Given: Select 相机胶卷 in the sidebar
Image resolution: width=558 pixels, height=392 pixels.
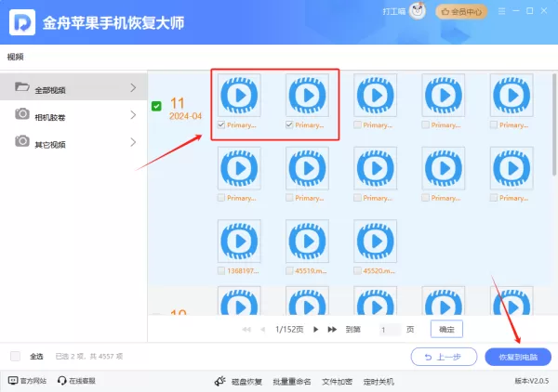Looking at the screenshot, I should (x=73, y=114).
